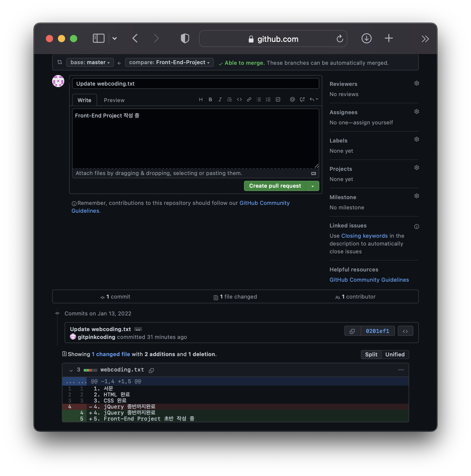The width and height of the screenshot is (471, 476).
Task: Insert a quote block
Action: coord(230,99)
